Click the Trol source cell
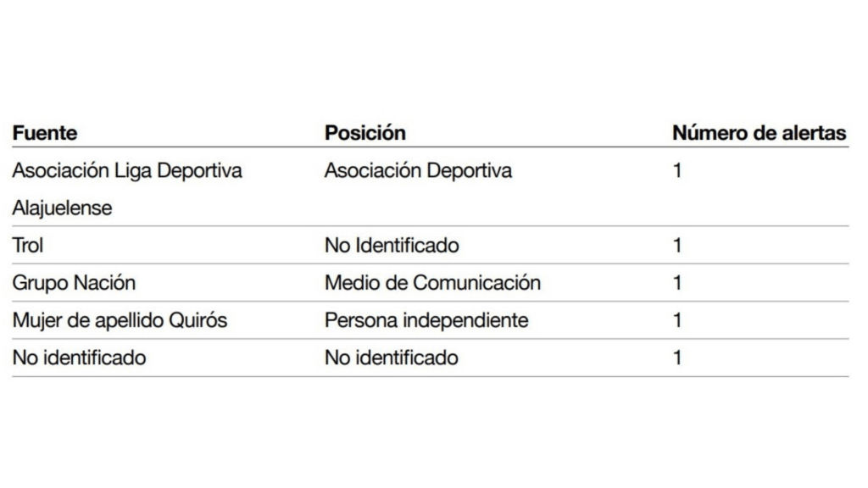Screen dimensions: 868x488 [28, 245]
